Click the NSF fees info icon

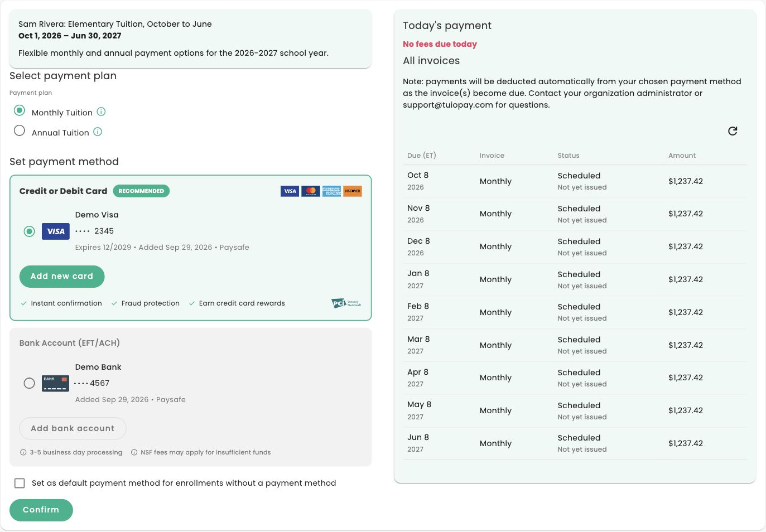[x=134, y=452]
